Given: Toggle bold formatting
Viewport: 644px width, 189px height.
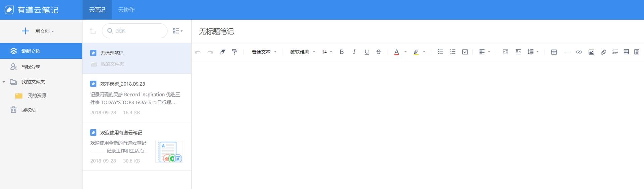Looking at the screenshot, I should coord(342,52).
